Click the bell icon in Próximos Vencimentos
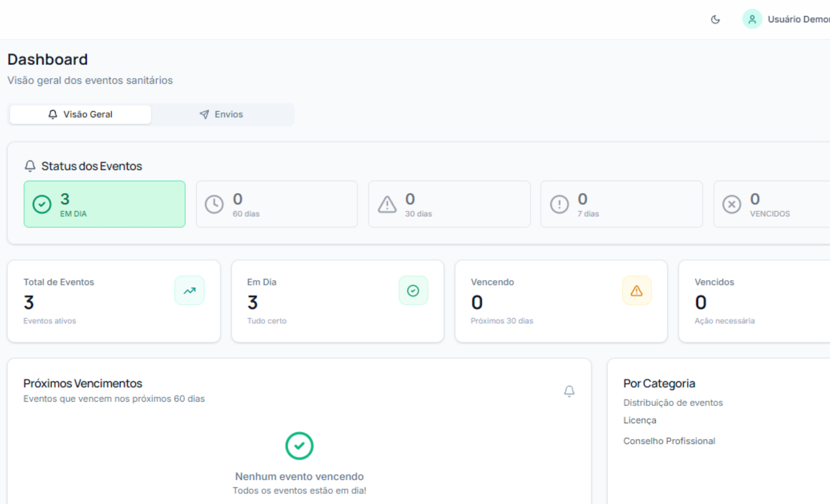The width and height of the screenshot is (830, 504). click(569, 391)
